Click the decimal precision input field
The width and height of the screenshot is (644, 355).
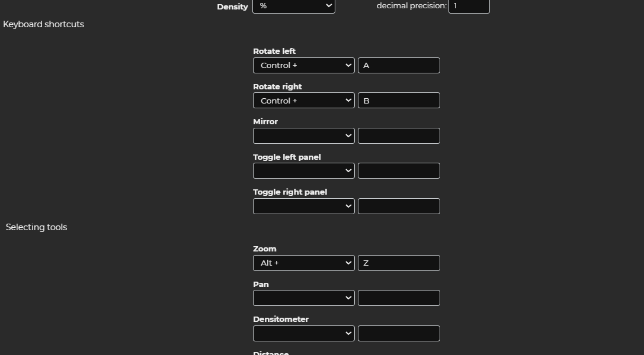pos(469,6)
